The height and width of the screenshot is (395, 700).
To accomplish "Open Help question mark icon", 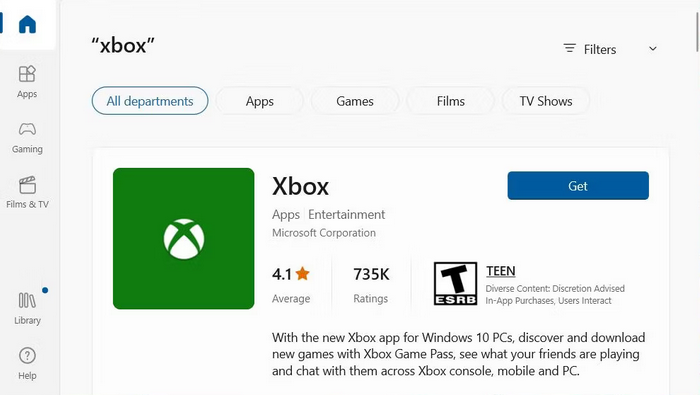I will coord(27,363).
